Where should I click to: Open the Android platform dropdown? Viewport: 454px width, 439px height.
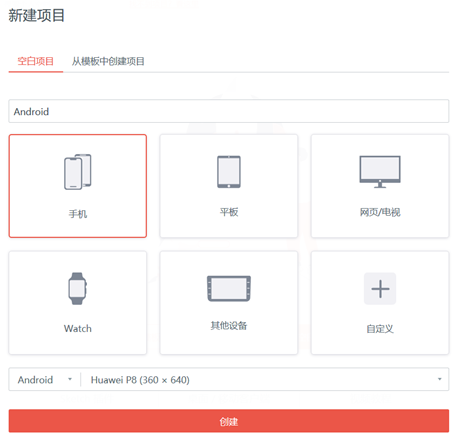click(45, 380)
